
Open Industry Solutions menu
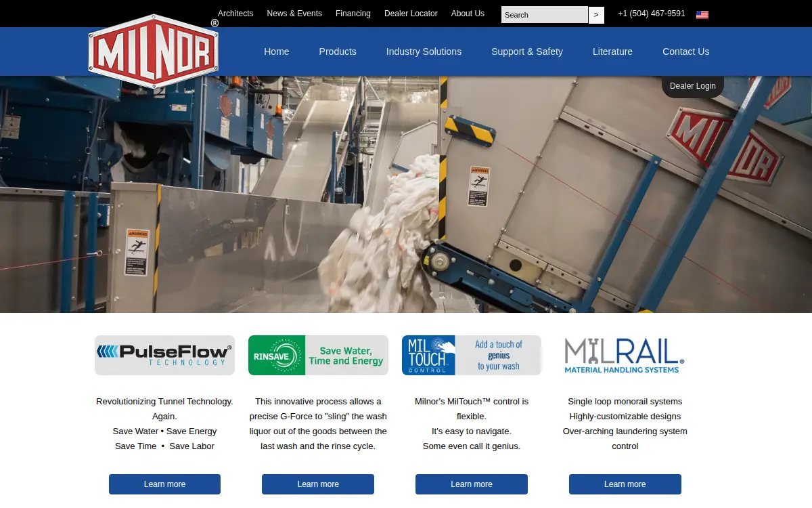[x=424, y=51]
